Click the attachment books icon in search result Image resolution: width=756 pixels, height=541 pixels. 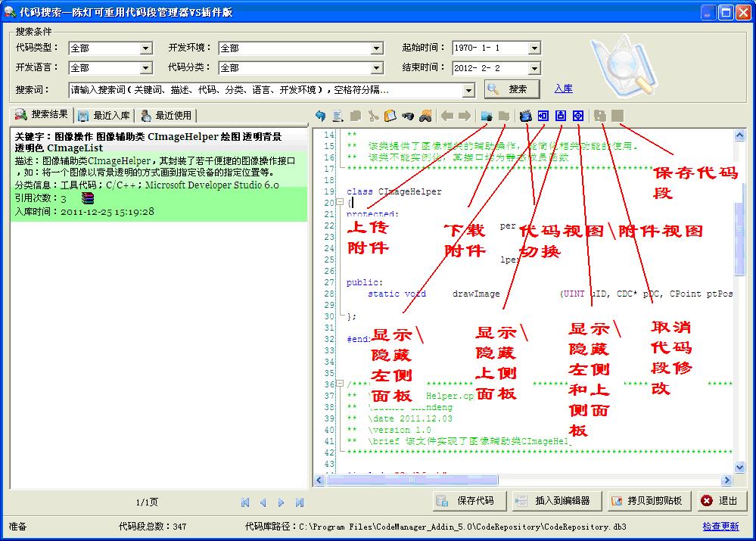pyautogui.click(x=88, y=198)
